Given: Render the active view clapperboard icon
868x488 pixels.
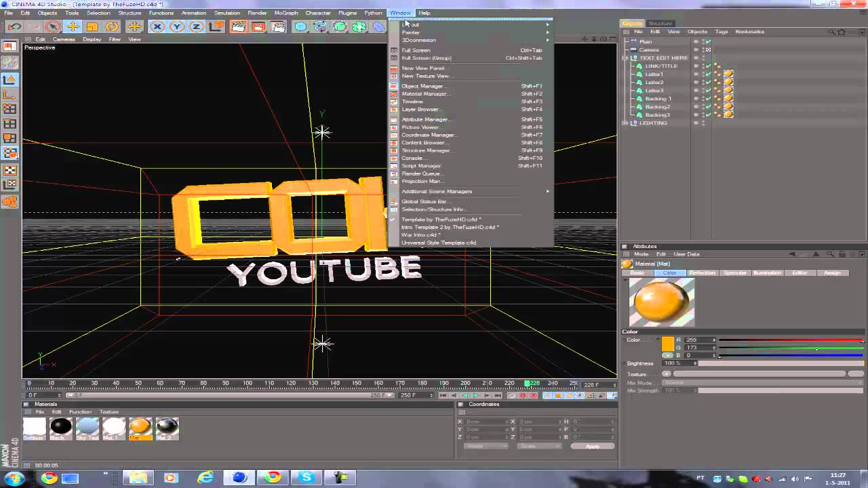Looking at the screenshot, I should pos(238,27).
